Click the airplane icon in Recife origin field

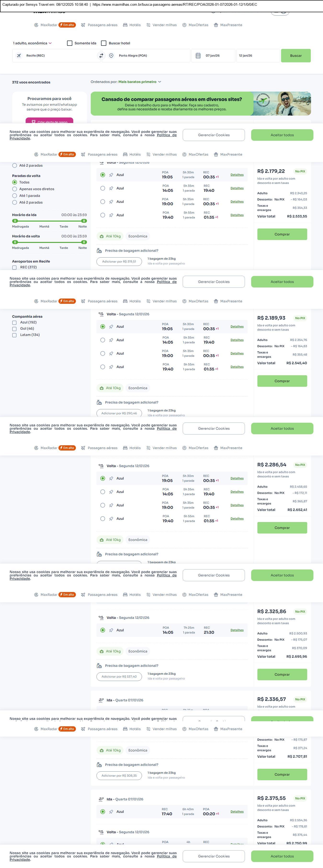coord(19,56)
